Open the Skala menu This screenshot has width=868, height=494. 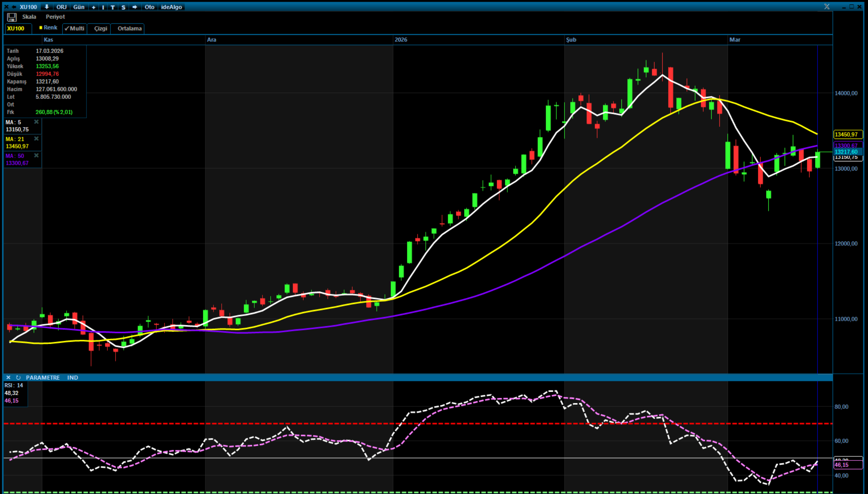[x=29, y=17]
